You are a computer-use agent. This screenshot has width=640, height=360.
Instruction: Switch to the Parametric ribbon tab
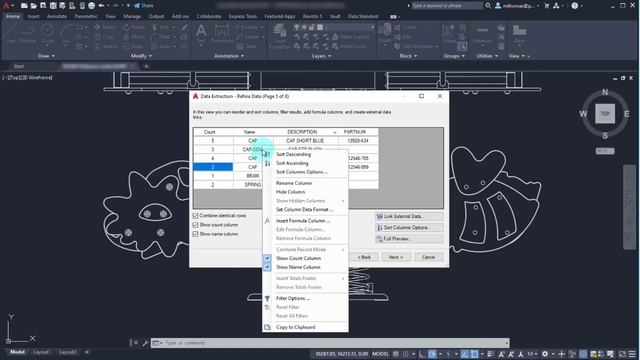click(x=86, y=16)
